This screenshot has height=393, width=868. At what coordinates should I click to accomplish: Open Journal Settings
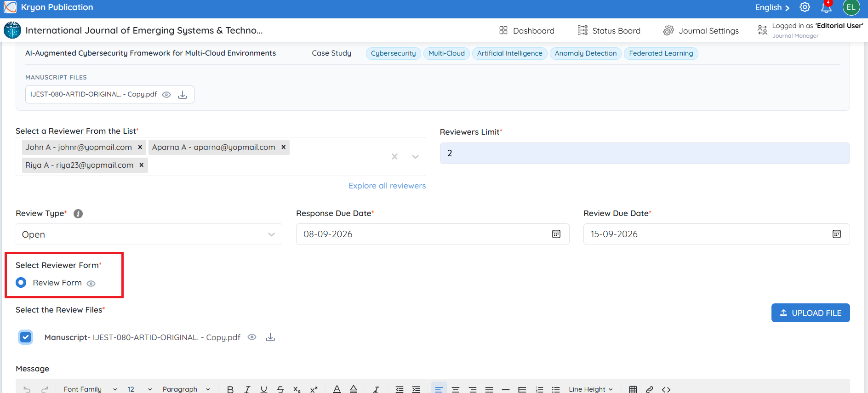pos(701,30)
